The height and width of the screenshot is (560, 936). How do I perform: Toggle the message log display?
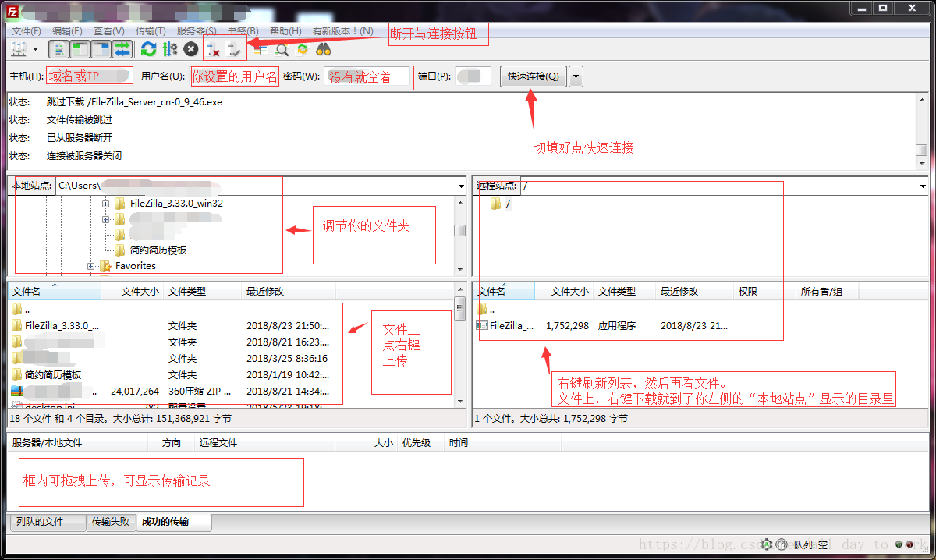[58, 48]
